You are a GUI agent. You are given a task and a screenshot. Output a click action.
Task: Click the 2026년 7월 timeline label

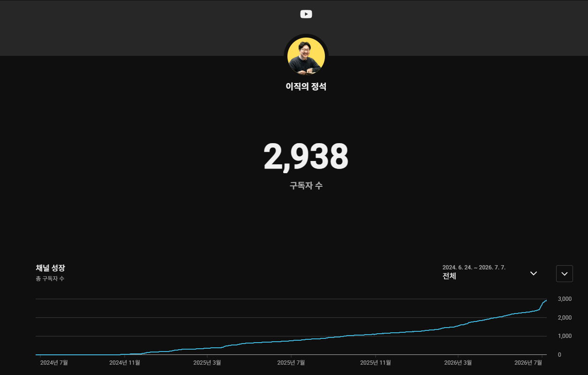(x=528, y=362)
